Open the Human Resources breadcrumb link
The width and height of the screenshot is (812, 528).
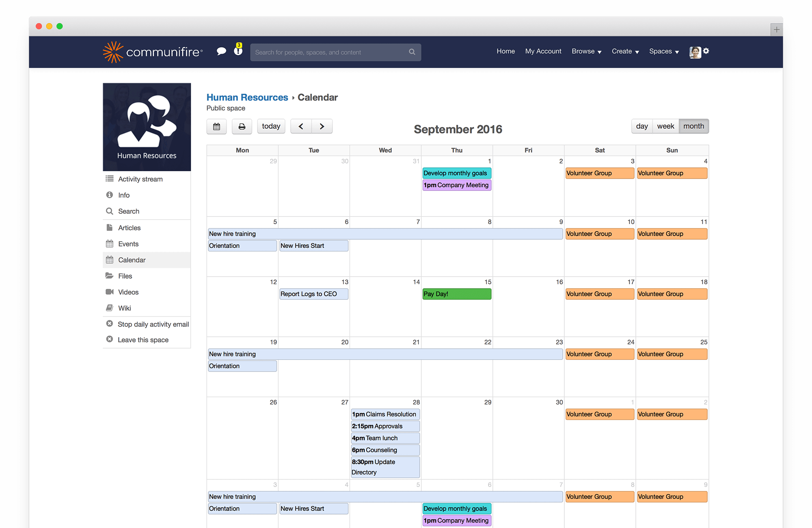pyautogui.click(x=247, y=97)
